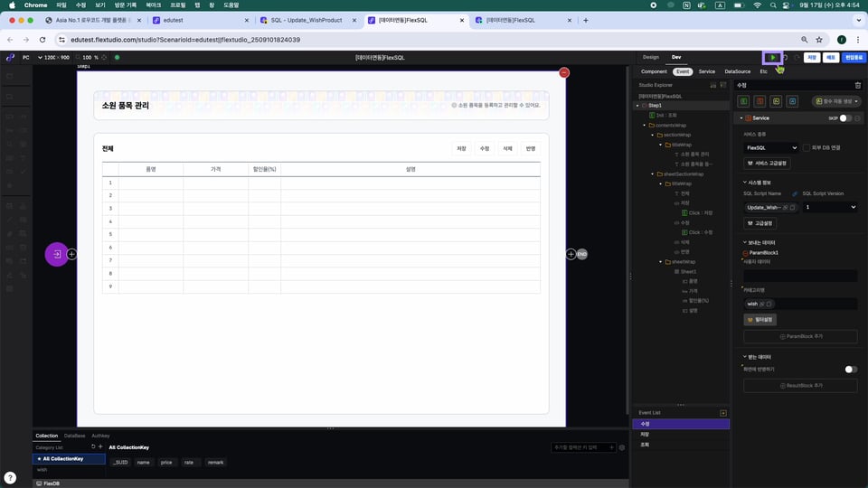Image resolution: width=868 pixels, height=488 pixels.
Task: Delete the 수정 event with the trash icon
Action: click(857, 85)
